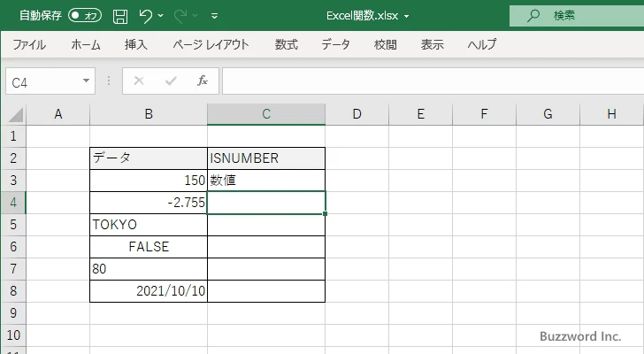Select the cell containing 150

coord(149,181)
